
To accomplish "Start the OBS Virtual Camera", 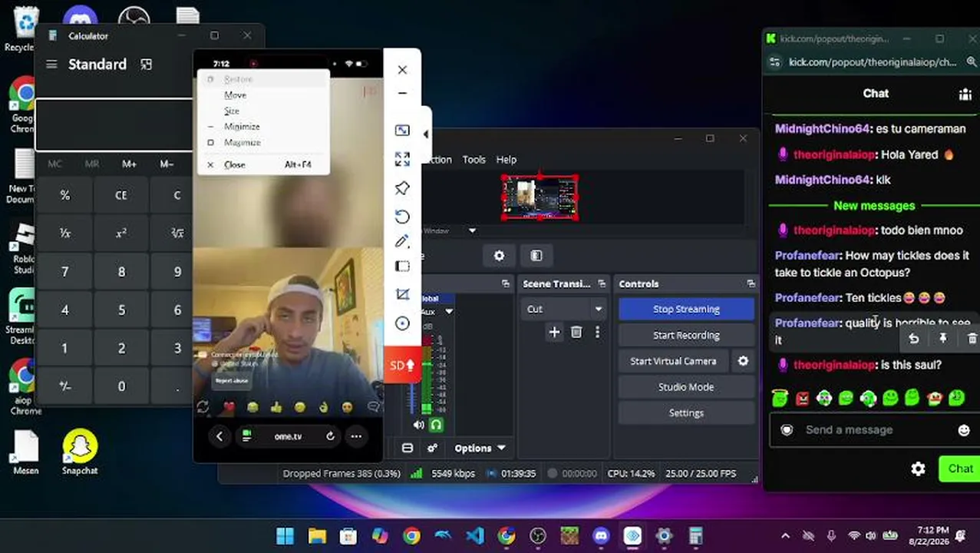I will tap(673, 361).
